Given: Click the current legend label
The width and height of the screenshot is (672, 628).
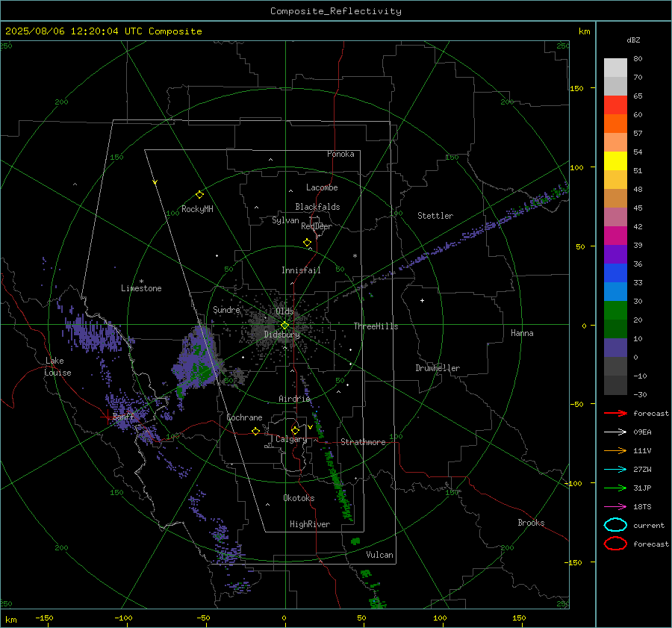Looking at the screenshot, I should click(x=649, y=525).
